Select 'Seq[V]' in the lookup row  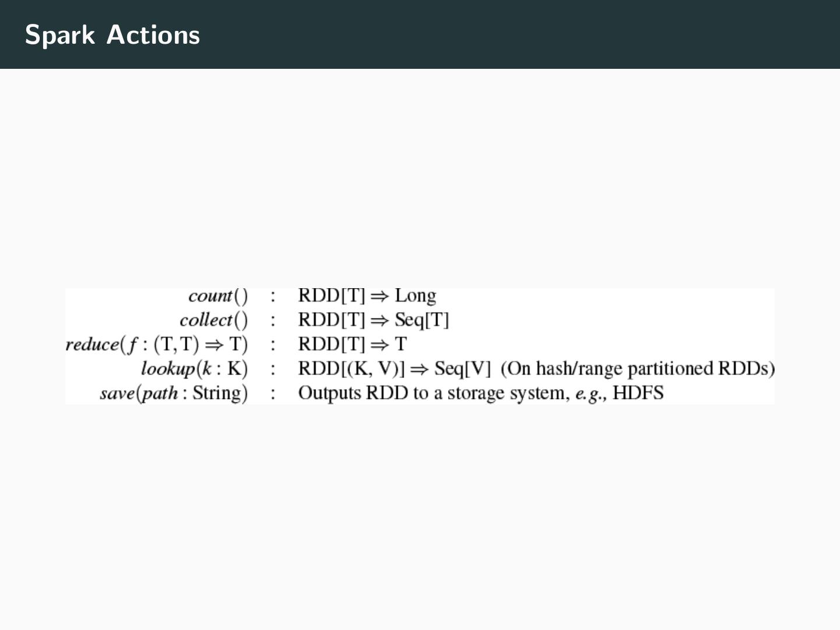click(x=463, y=369)
